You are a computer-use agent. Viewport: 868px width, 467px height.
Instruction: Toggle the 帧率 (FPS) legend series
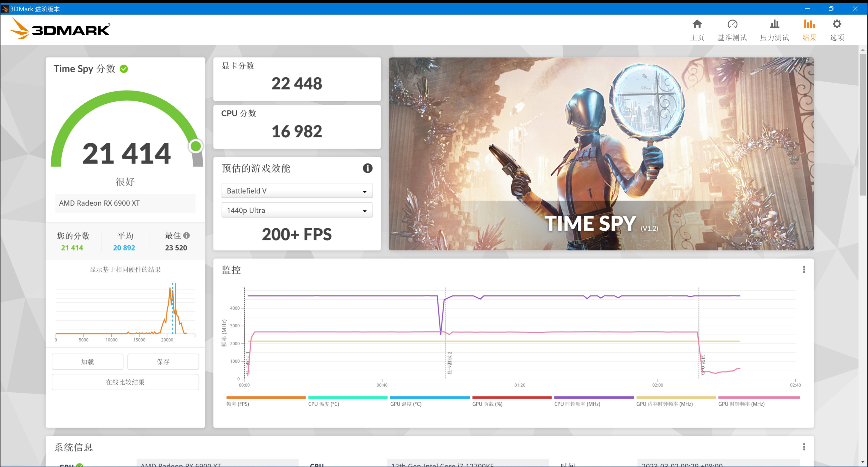[x=238, y=404]
